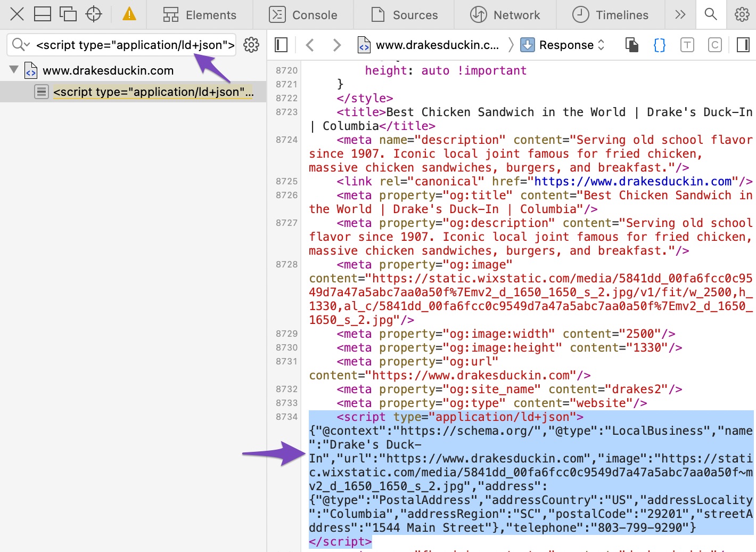Toggle the code coverage C button
Image resolution: width=756 pixels, height=552 pixels.
(715, 45)
